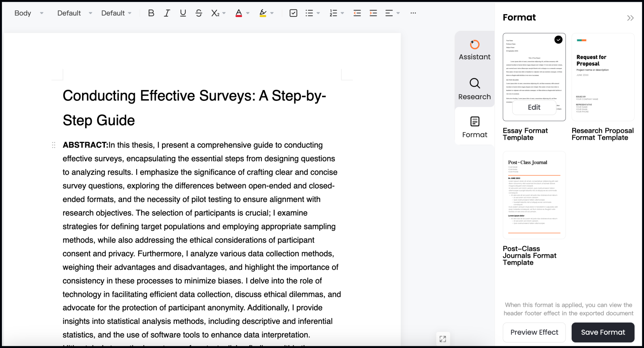Click the Save Format button
Image resolution: width=644 pixels, height=348 pixels.
click(603, 332)
